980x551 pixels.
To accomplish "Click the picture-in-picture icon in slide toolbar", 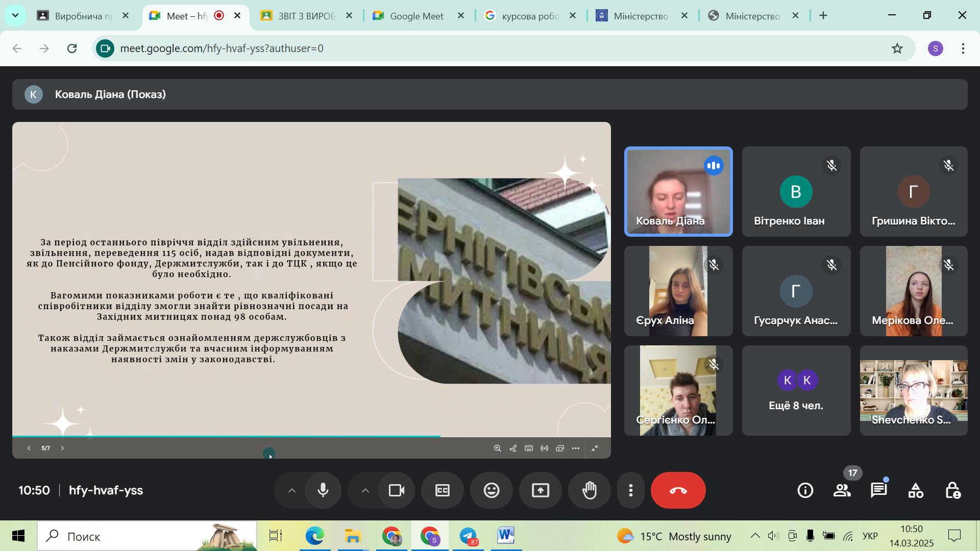I will [x=560, y=448].
